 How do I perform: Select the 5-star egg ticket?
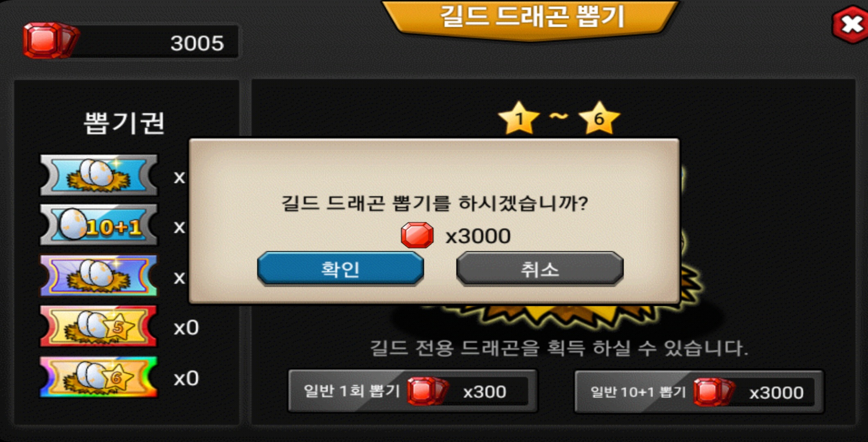tap(99, 326)
